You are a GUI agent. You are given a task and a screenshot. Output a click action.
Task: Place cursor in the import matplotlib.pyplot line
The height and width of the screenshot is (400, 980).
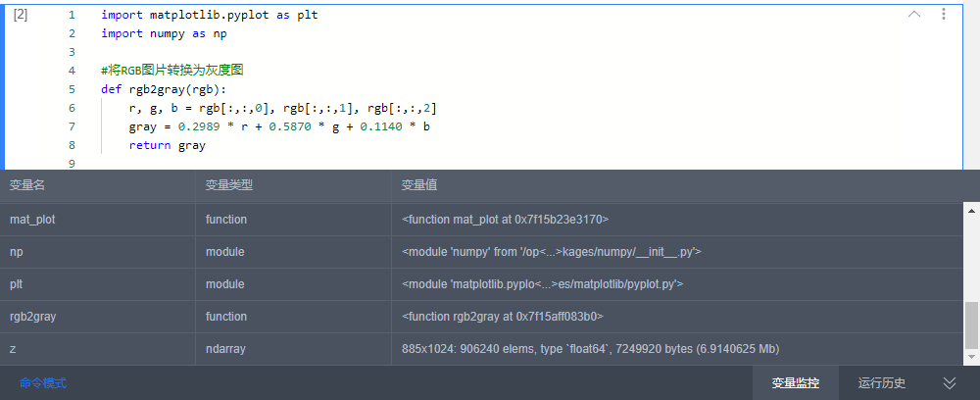pos(210,15)
